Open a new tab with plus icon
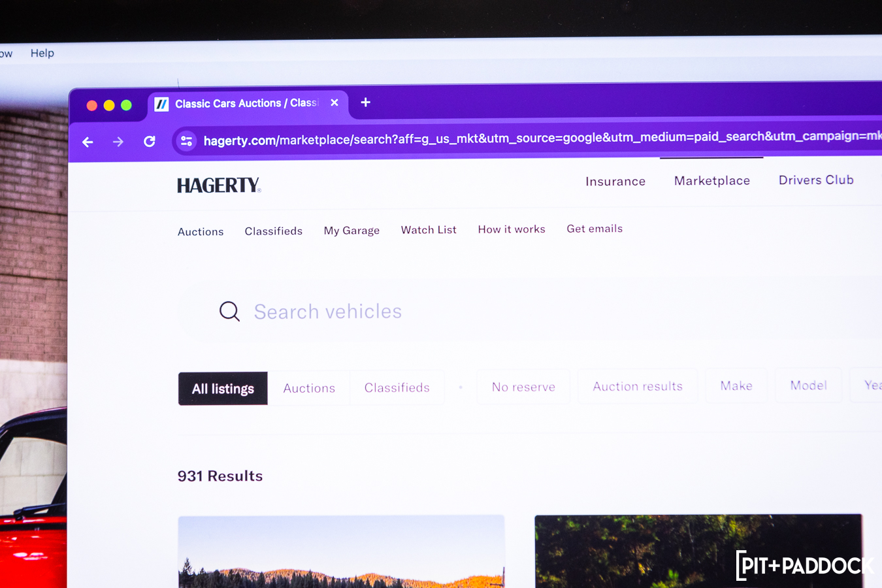 (366, 103)
